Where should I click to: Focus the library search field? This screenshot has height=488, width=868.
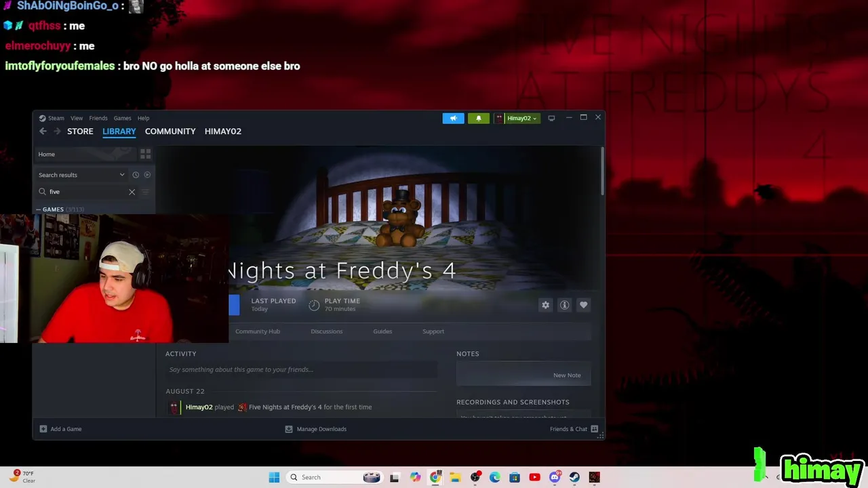point(88,192)
